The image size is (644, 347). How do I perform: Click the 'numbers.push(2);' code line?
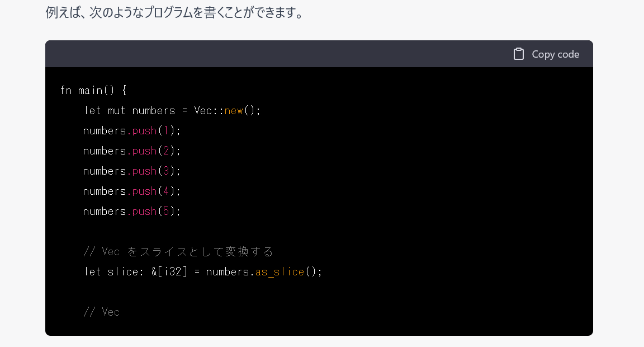131,151
